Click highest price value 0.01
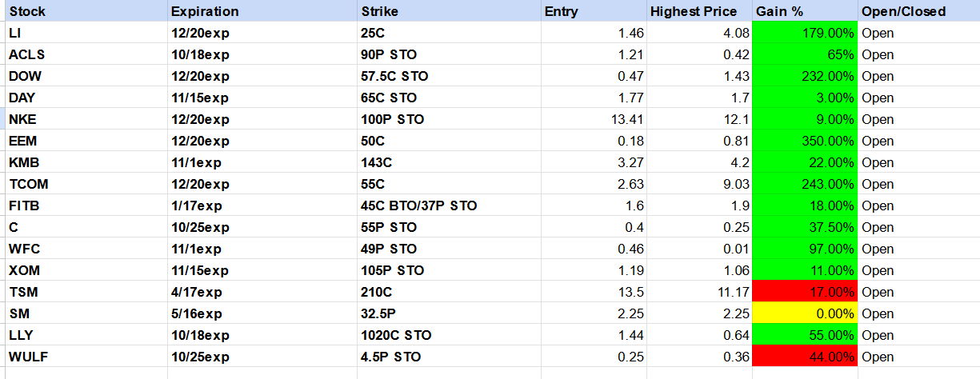980x379 pixels. click(x=699, y=249)
